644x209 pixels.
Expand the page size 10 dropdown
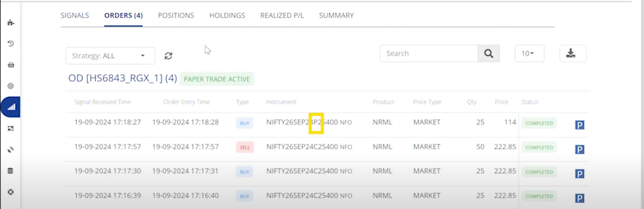pos(529,54)
